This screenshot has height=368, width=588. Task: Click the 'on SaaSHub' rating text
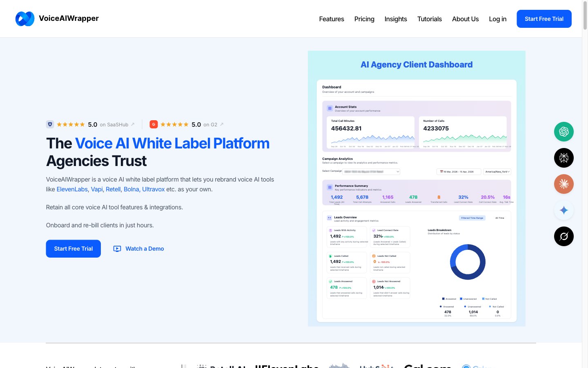114,125
